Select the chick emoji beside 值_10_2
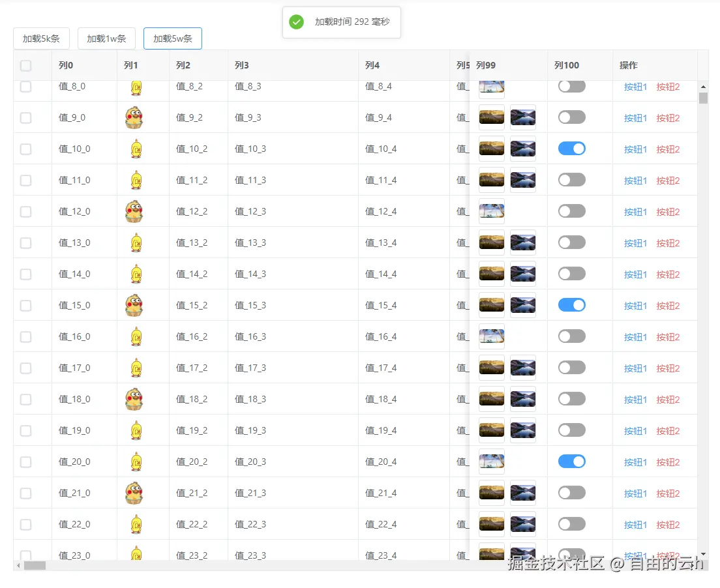 coord(134,149)
